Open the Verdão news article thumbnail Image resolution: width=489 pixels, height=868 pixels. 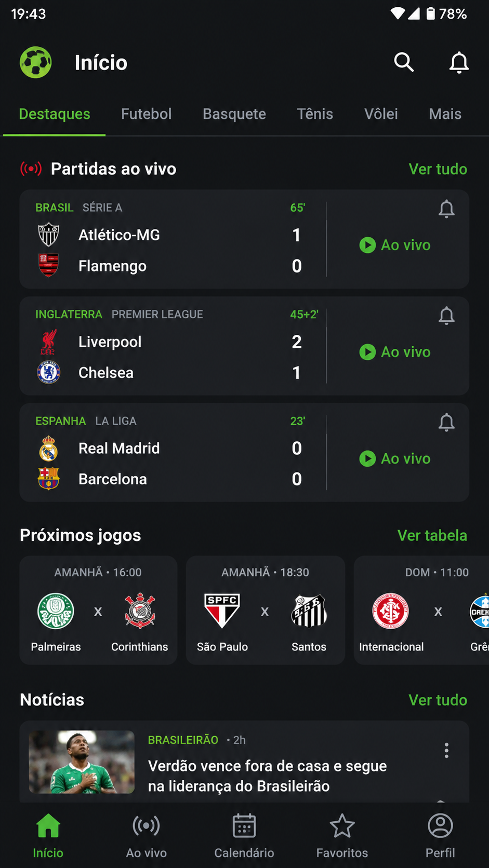(82, 762)
